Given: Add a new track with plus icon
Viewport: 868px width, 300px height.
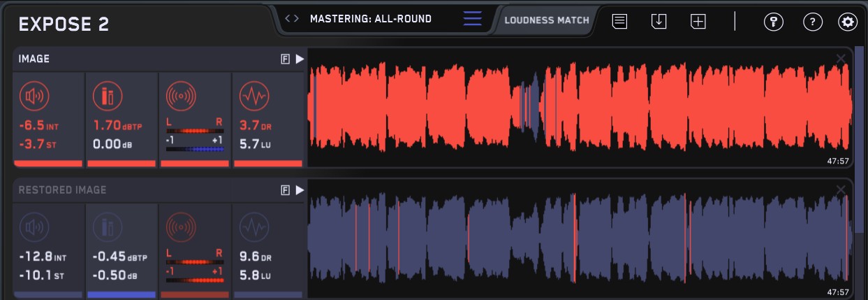Looking at the screenshot, I should coord(698,21).
